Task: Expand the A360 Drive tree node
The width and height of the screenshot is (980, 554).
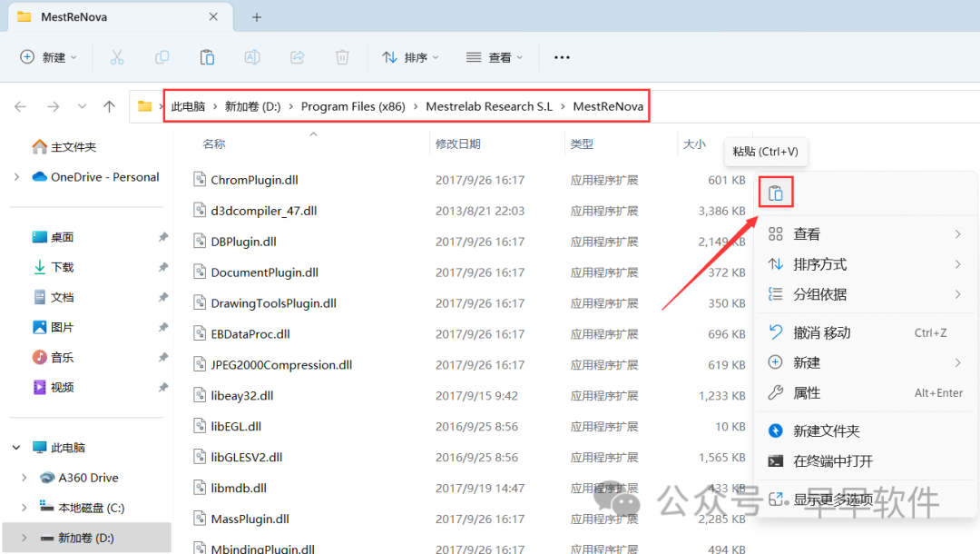Action: click(x=24, y=478)
